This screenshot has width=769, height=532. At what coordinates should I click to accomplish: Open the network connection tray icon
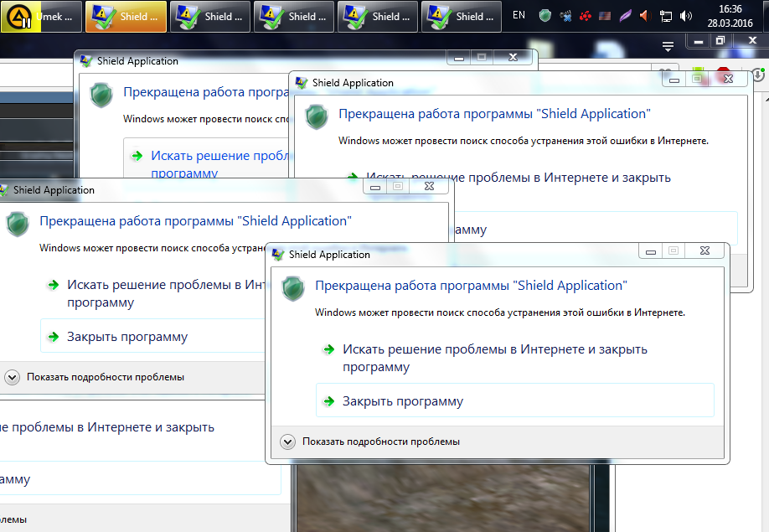pyautogui.click(x=666, y=16)
